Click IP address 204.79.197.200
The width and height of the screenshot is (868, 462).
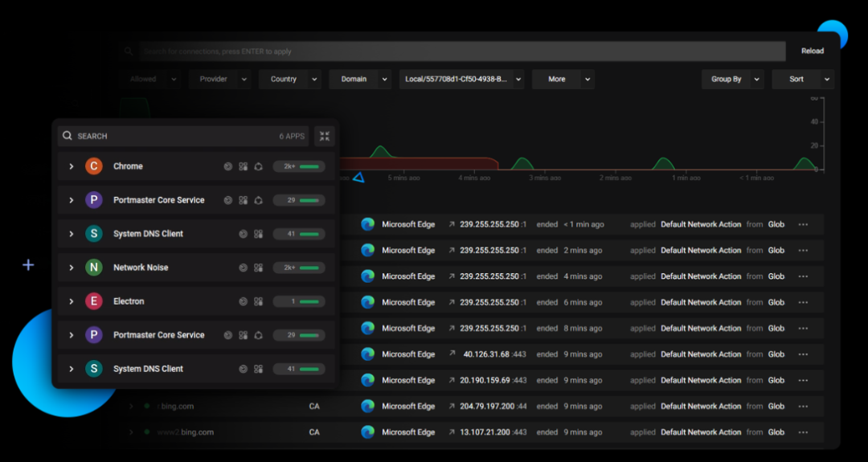click(x=487, y=406)
